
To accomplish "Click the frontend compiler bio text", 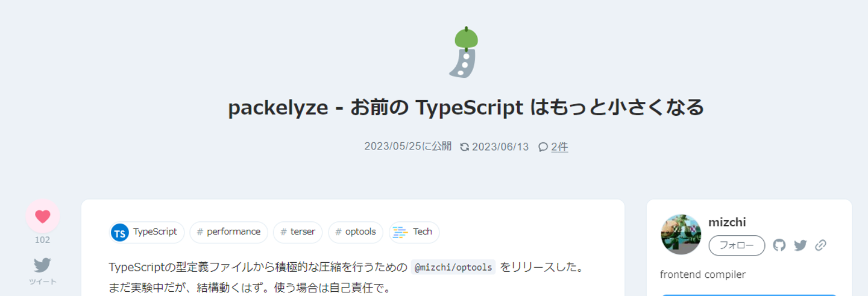I will (703, 275).
